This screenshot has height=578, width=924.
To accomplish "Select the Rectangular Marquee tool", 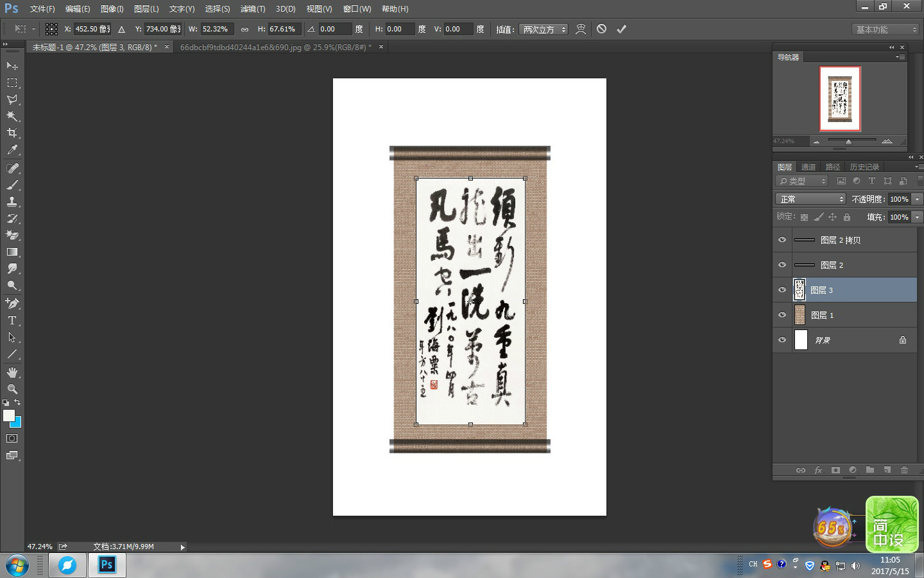I will [x=12, y=83].
